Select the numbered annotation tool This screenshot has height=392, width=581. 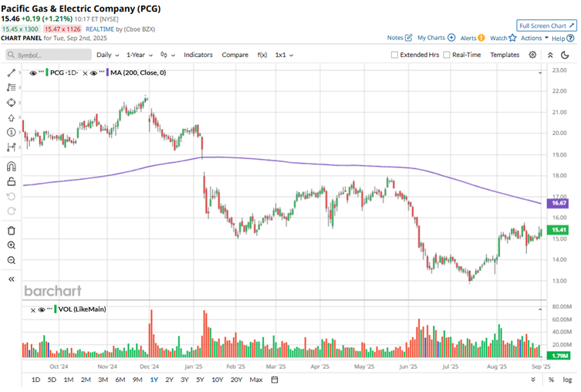point(12,132)
